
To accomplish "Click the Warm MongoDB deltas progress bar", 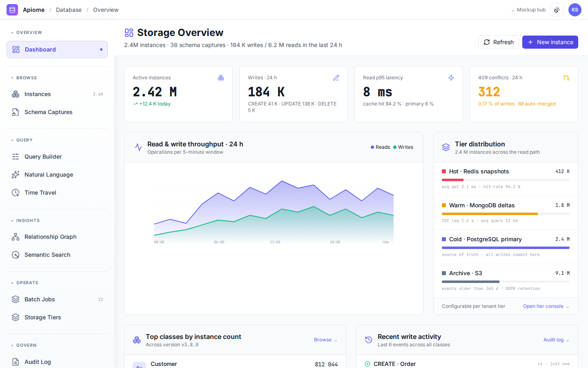I will [x=506, y=214].
